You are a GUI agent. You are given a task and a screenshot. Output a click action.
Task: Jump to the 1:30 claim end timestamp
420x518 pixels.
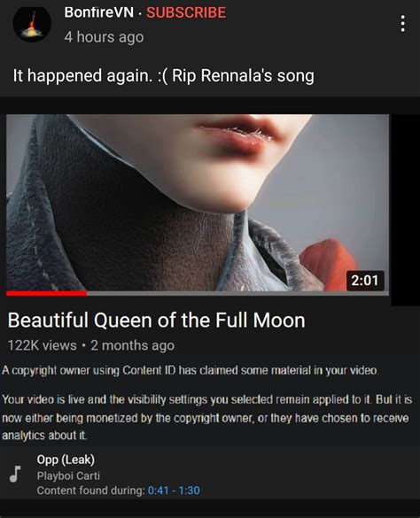click(x=189, y=491)
